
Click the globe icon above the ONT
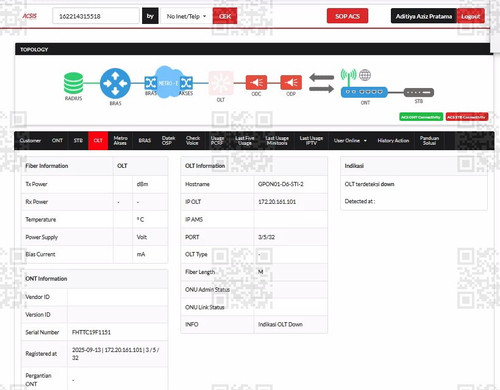click(x=365, y=75)
